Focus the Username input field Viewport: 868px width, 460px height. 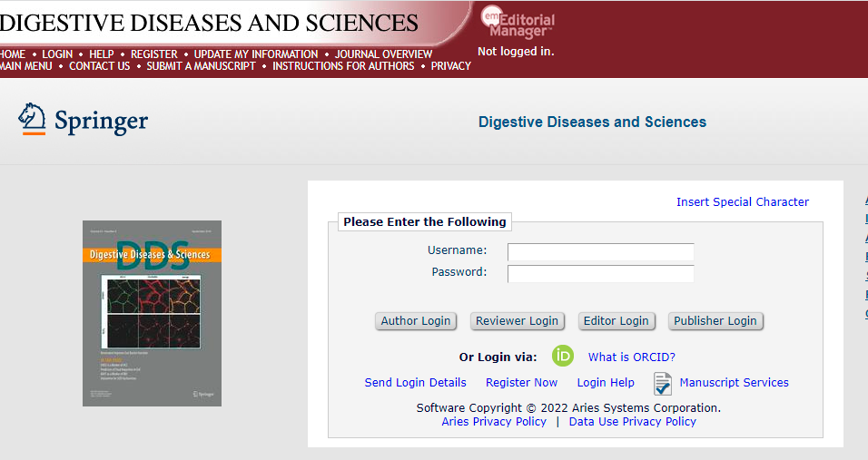(600, 251)
